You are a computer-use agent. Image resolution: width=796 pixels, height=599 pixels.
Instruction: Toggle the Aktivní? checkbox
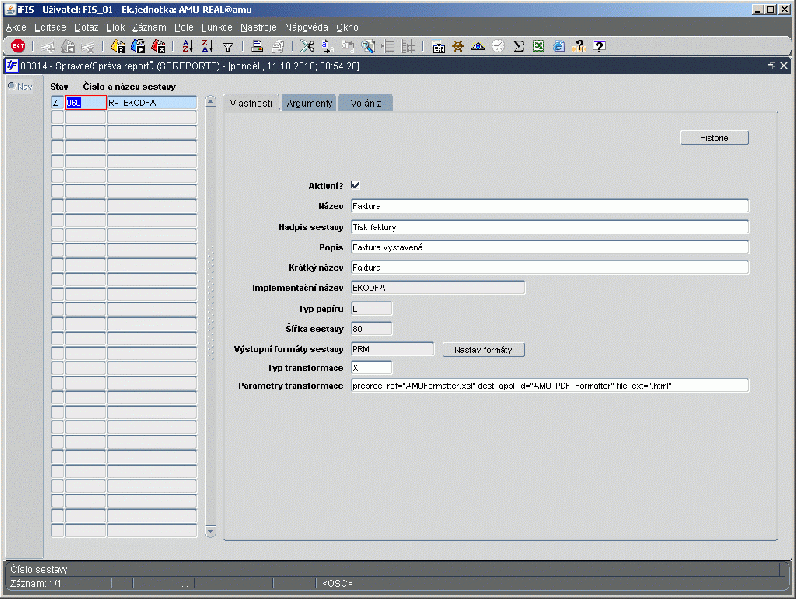[356, 185]
